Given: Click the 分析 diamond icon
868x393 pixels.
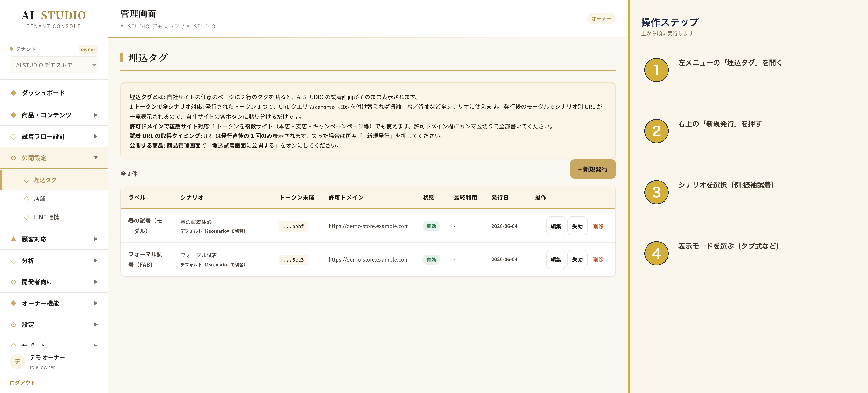Looking at the screenshot, I should pyautogui.click(x=14, y=260).
